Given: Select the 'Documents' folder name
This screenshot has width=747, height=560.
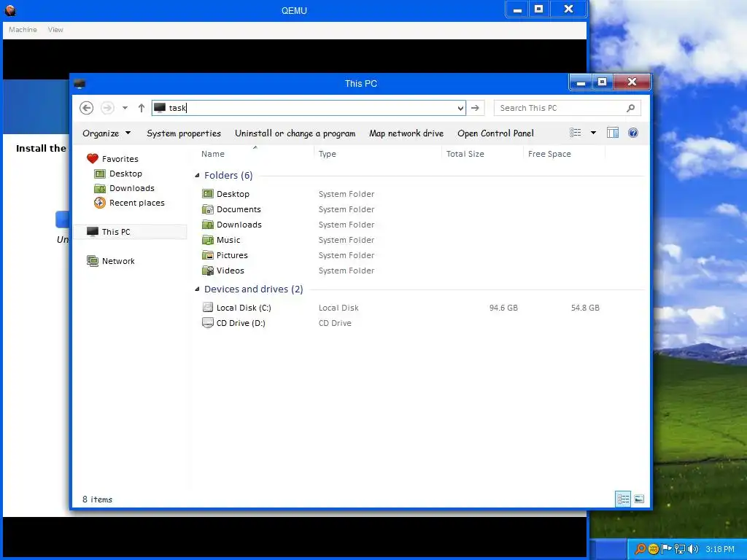Looking at the screenshot, I should click(x=239, y=209).
